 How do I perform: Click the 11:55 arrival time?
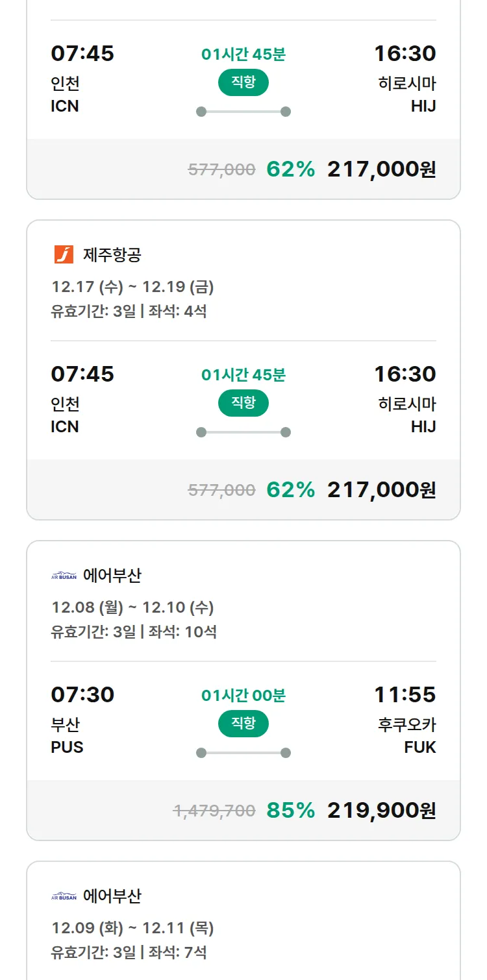405,694
